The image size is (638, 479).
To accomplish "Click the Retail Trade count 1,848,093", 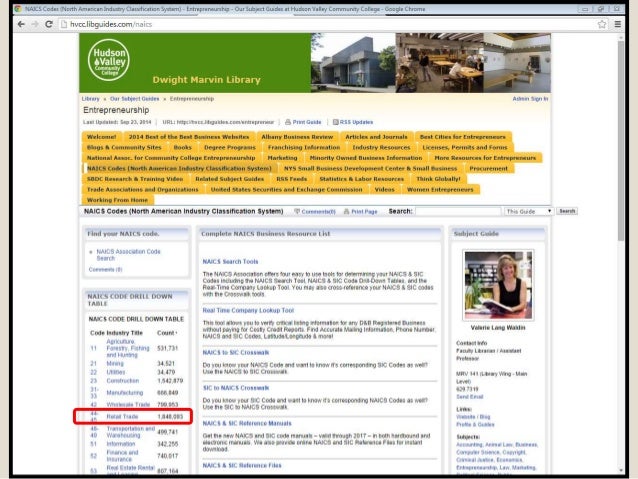I will pyautogui.click(x=170, y=417).
